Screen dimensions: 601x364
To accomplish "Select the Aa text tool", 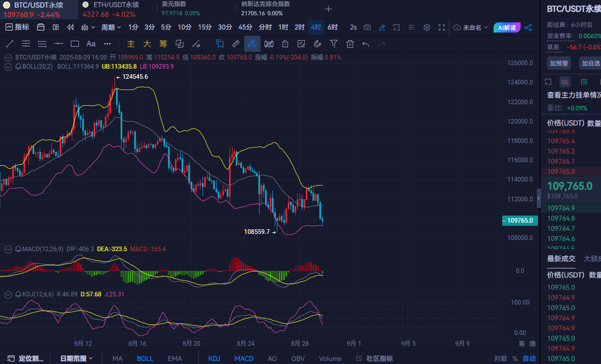I will pyautogui.click(x=91, y=44).
